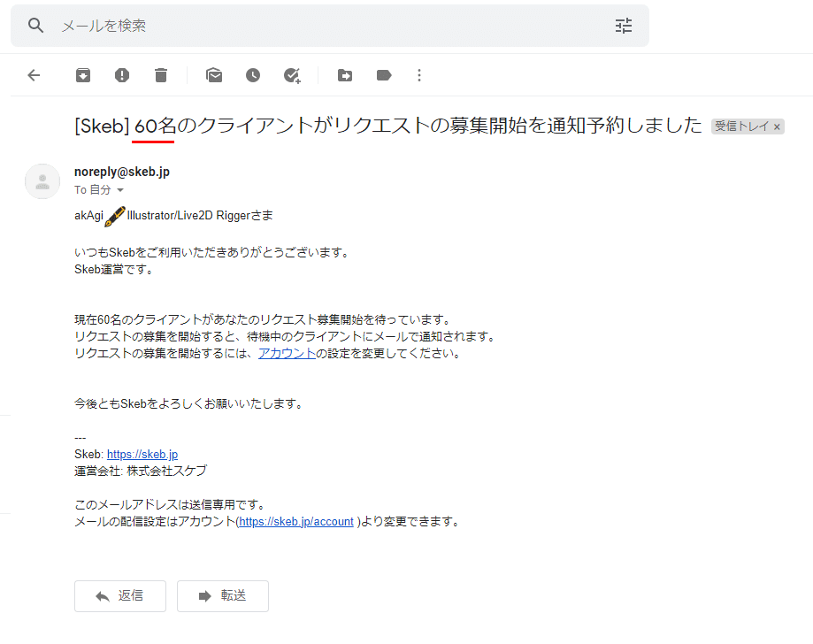Click the 返信 reply button
Viewport: 813px width, 644px height.
(x=120, y=596)
